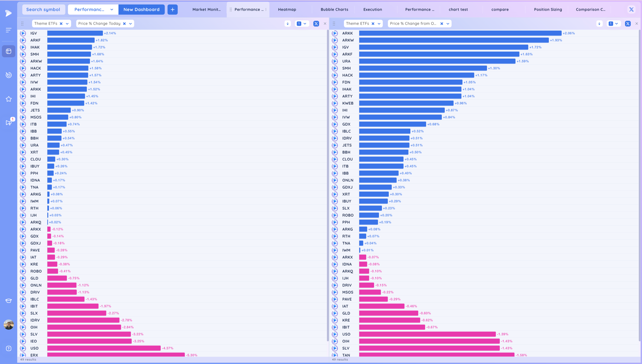642x364 pixels.
Task: Expand the Theme ETFs dropdown in left panel
Action: pyautogui.click(x=67, y=24)
